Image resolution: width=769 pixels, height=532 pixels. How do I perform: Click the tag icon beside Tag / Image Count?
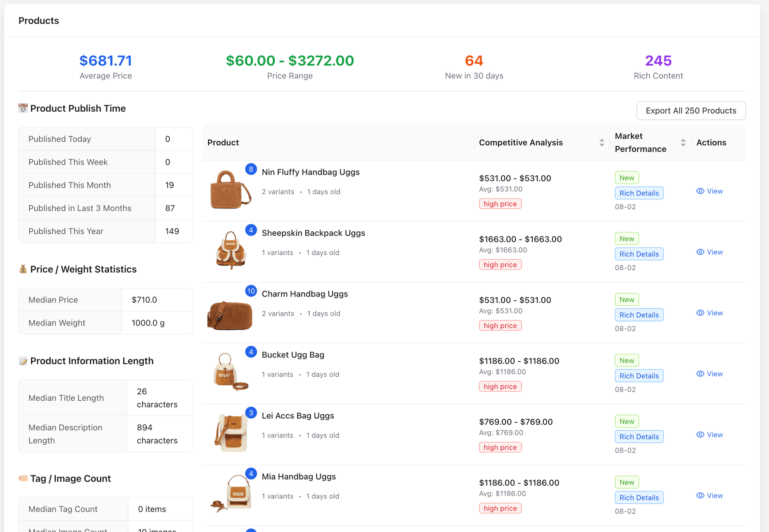click(x=23, y=478)
